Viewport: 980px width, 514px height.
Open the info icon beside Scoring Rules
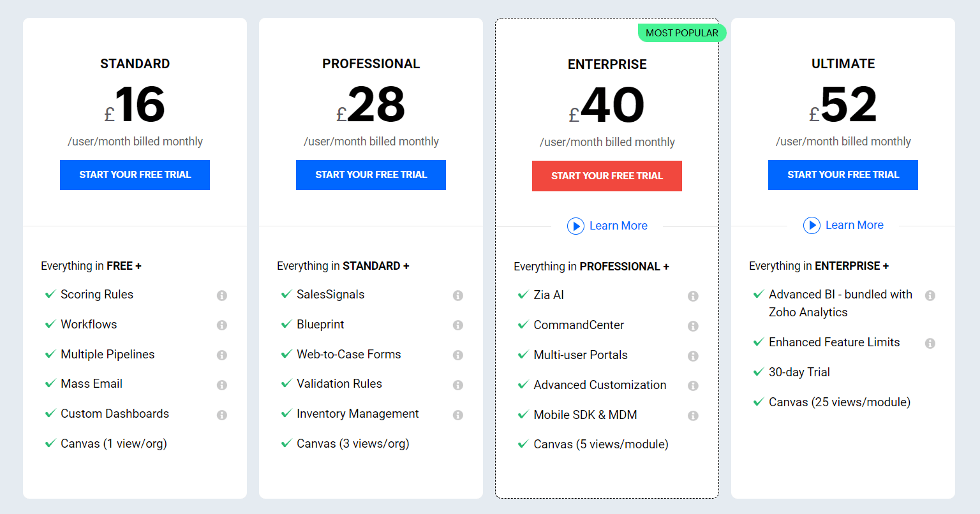[222, 295]
